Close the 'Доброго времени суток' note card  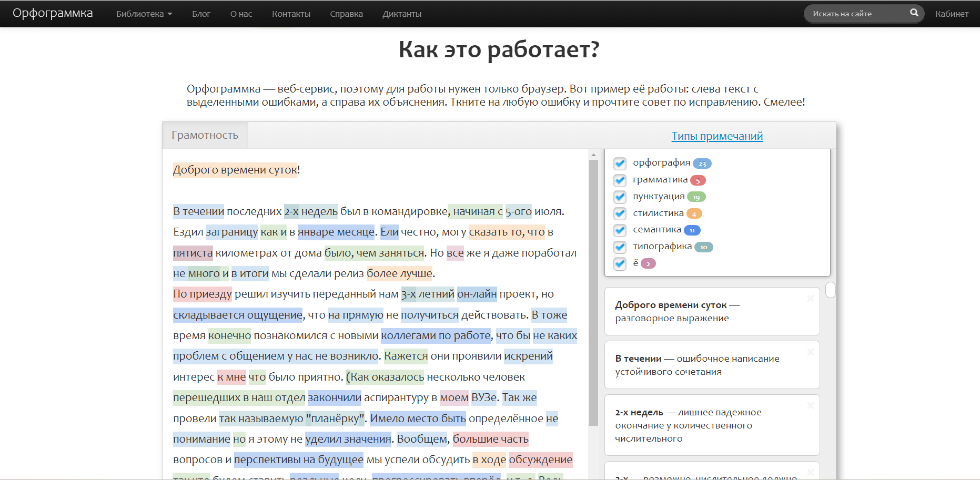[811, 299]
